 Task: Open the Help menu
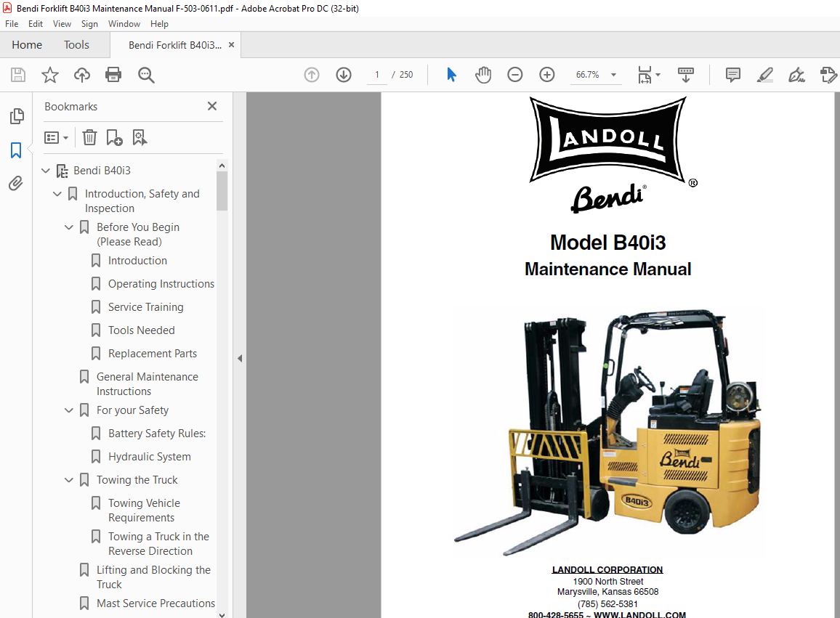(159, 23)
